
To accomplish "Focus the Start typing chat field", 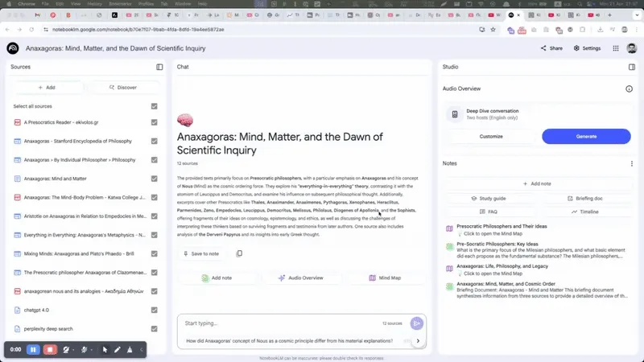I will pos(281,323).
